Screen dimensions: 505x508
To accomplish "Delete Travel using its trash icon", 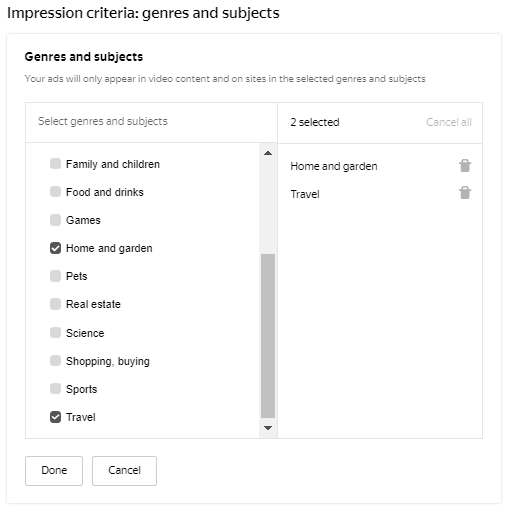I will pyautogui.click(x=465, y=193).
